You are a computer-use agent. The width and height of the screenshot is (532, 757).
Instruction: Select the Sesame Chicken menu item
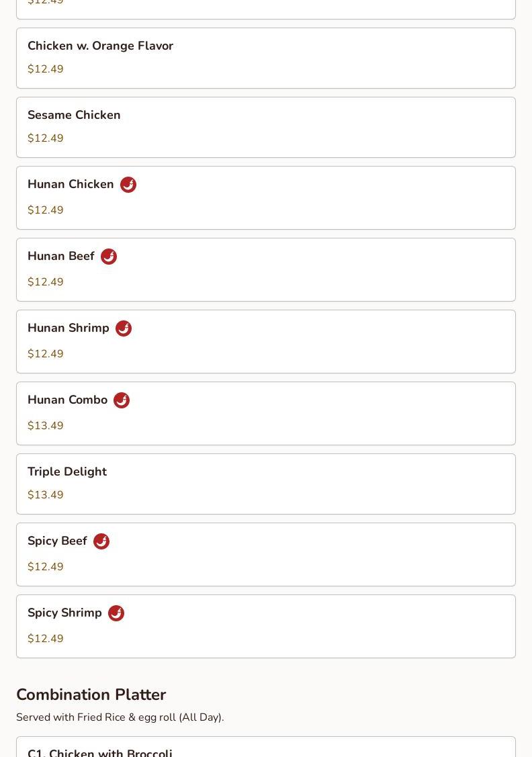click(74, 115)
